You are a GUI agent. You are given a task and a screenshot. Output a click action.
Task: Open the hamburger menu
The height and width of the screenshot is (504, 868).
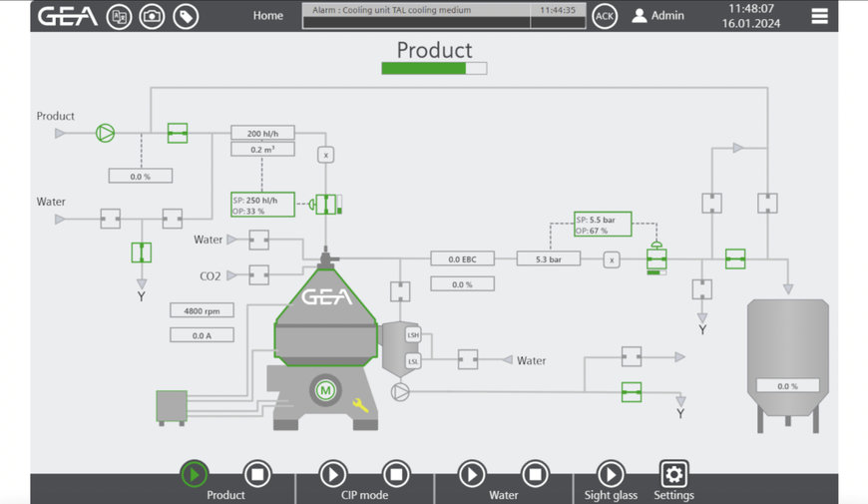819,16
